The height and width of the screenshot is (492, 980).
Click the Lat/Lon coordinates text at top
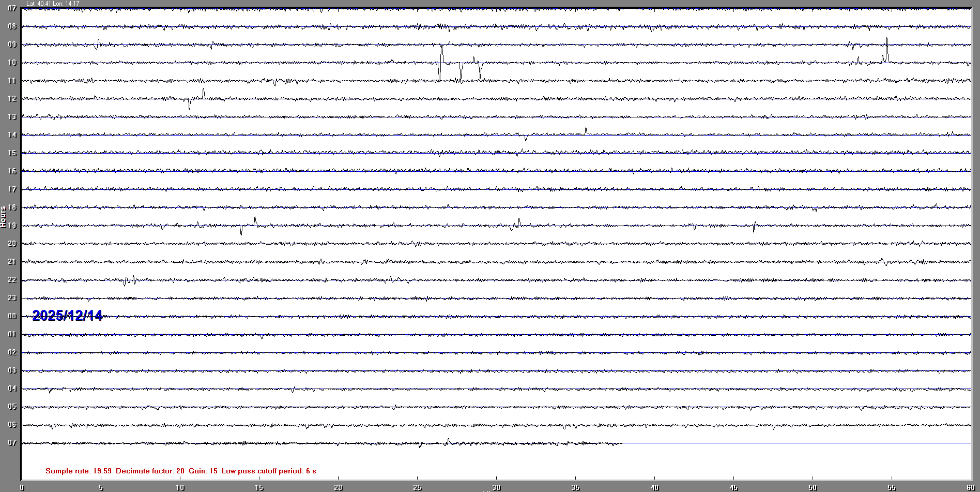[x=53, y=4]
